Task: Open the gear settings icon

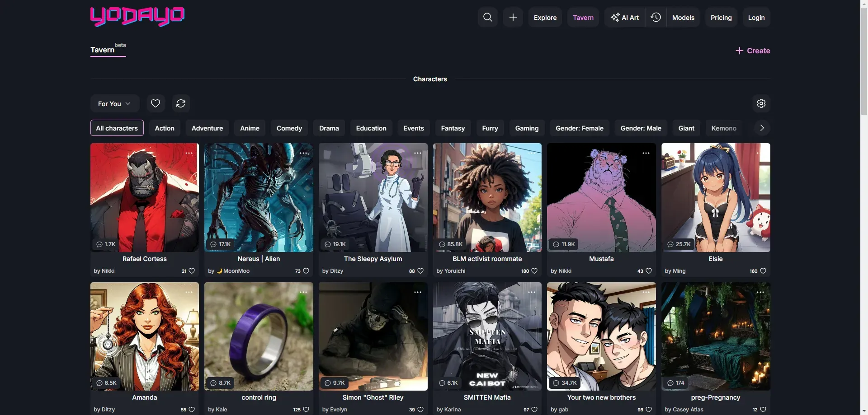Action: click(761, 104)
